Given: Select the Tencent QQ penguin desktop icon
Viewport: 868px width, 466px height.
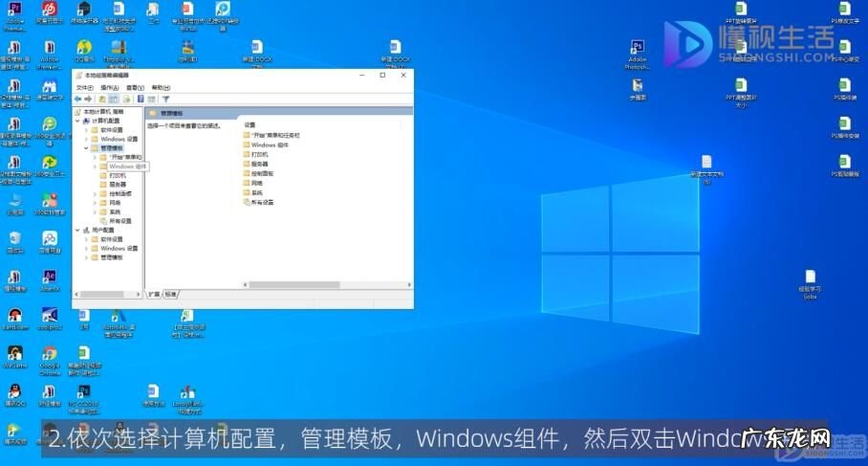Looking at the screenshot, I should coord(15,395).
